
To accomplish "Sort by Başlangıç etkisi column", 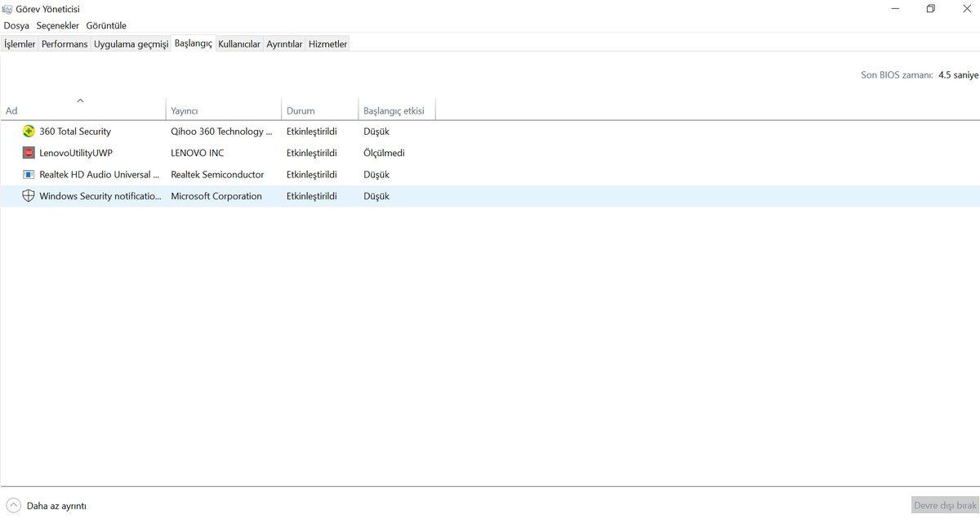I will 395,110.
